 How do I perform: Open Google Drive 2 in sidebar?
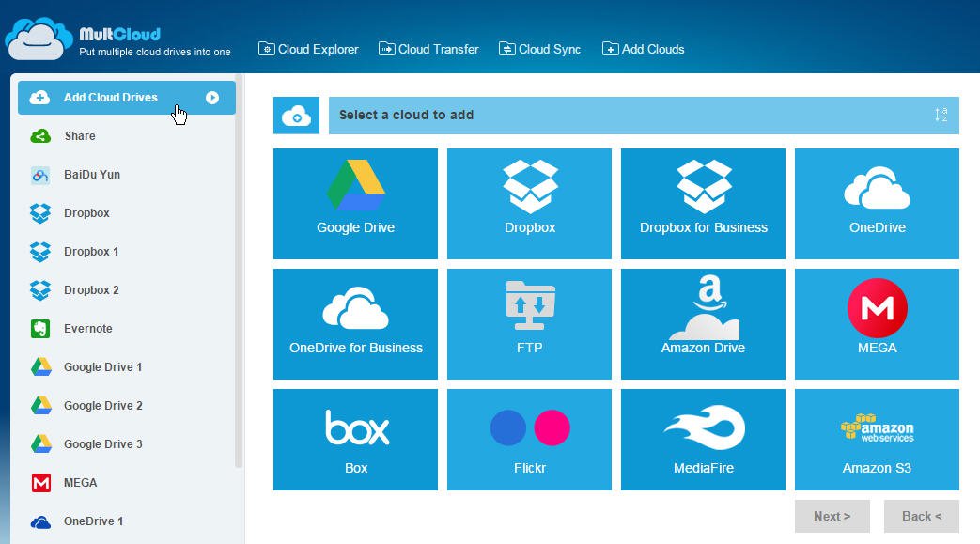[126, 406]
